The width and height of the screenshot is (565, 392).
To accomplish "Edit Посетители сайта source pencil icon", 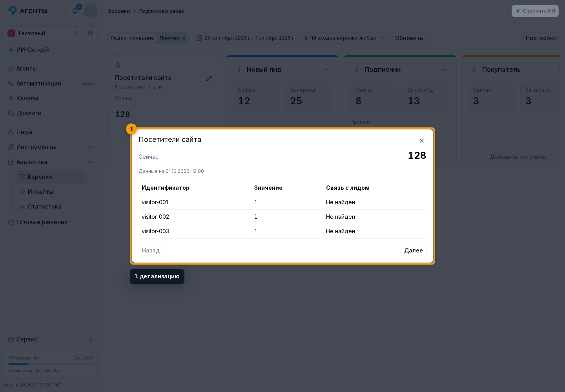I will tap(209, 78).
